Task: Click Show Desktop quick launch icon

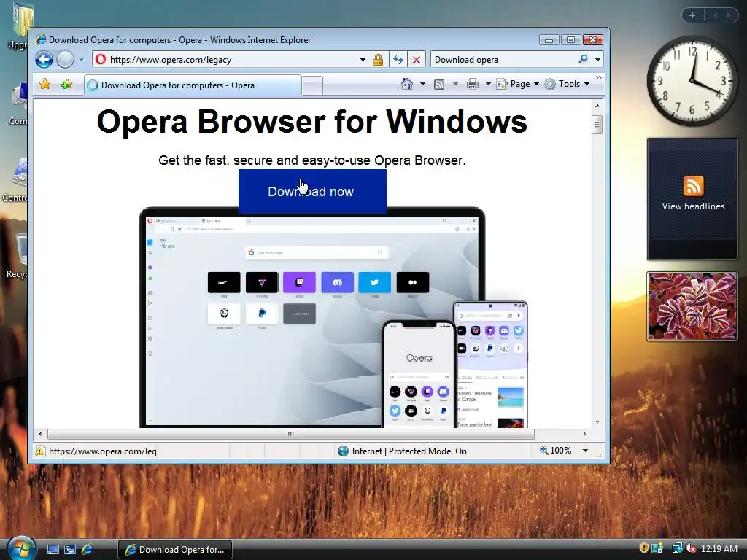Action: tap(53, 550)
